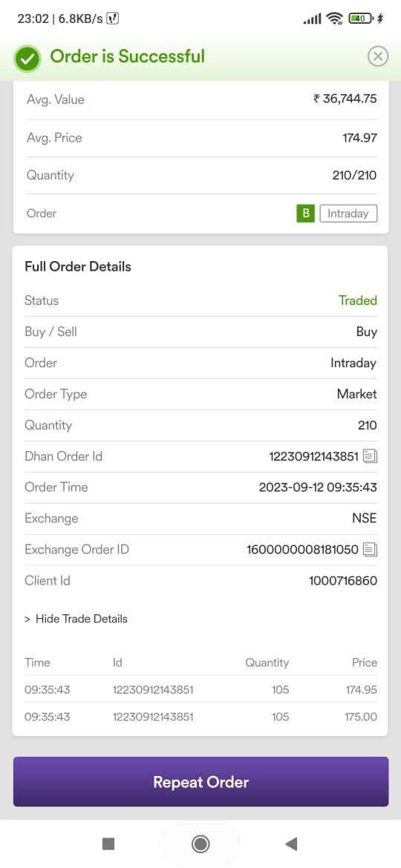This screenshot has width=401, height=868.
Task: Tap the Repeat Order button
Action: [200, 782]
